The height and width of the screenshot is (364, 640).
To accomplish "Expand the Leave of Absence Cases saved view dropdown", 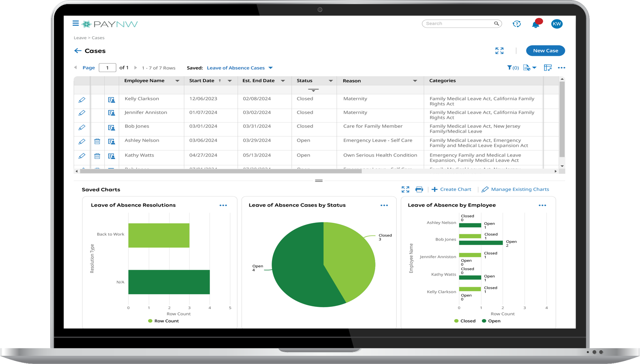I will (271, 68).
